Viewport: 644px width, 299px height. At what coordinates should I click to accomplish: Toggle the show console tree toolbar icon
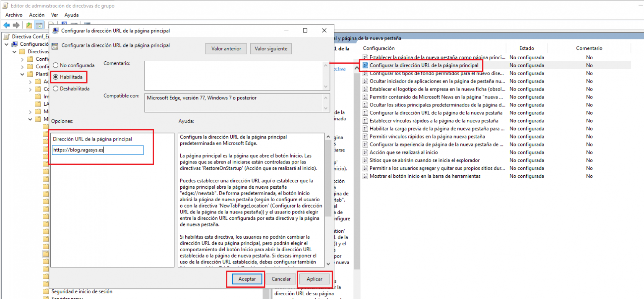[39, 25]
